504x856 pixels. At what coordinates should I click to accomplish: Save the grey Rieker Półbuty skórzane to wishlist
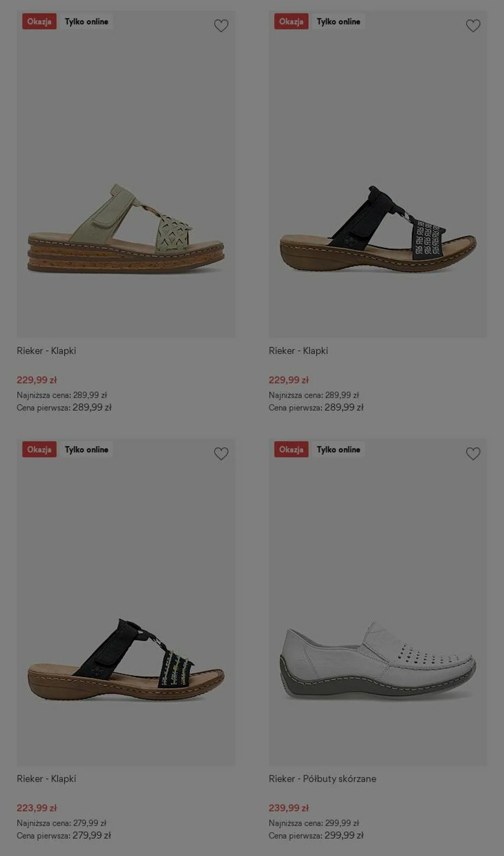473,454
